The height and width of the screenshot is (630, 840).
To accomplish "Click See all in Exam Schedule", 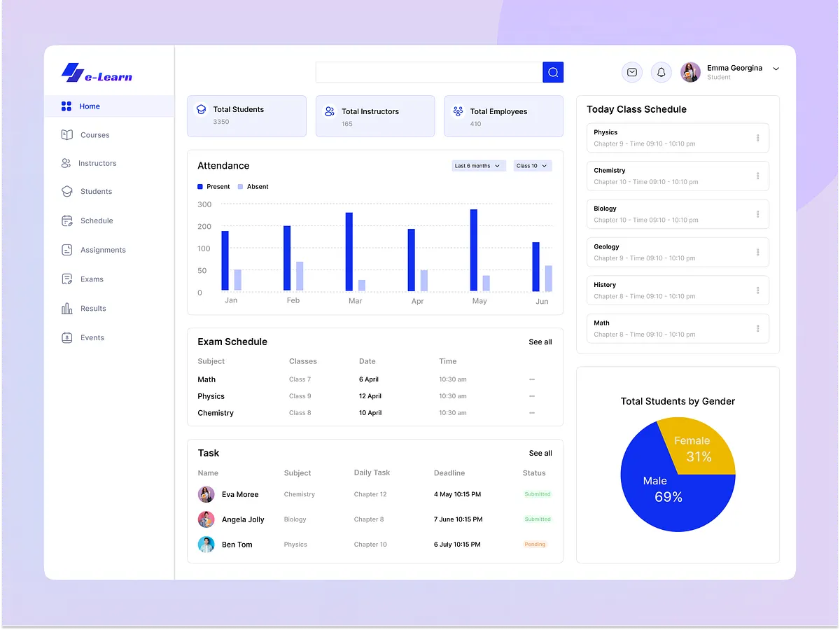I will tap(540, 342).
